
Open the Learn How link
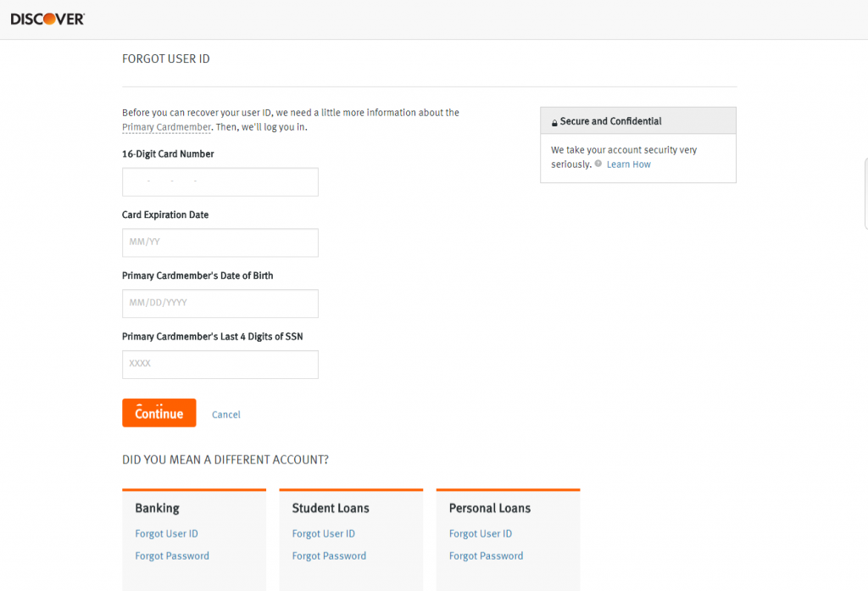click(627, 164)
